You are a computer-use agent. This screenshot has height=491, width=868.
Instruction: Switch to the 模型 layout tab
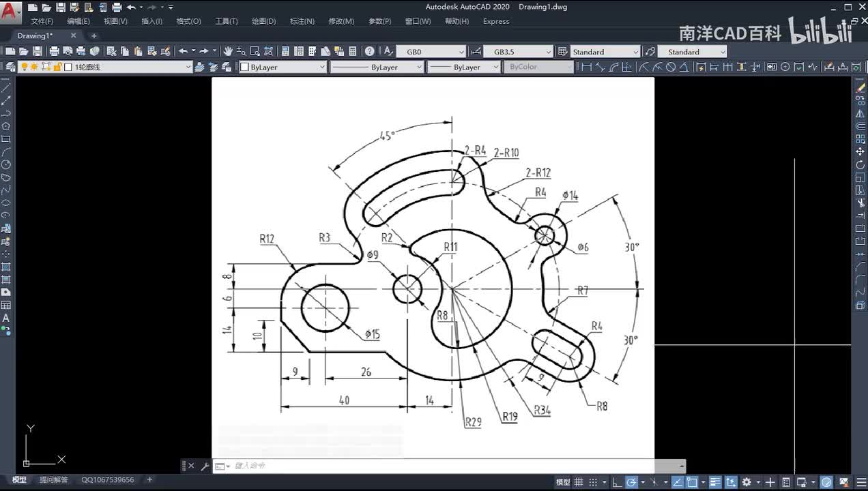[x=19, y=480]
